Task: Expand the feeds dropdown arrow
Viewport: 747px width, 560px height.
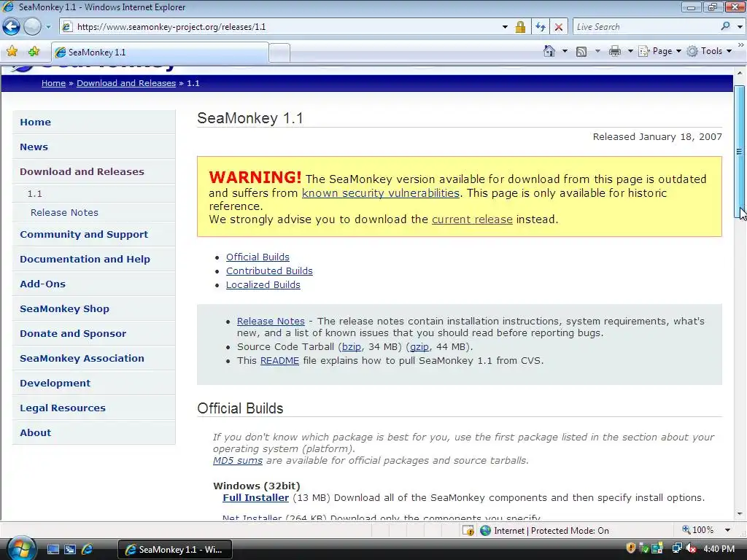Action: click(597, 51)
